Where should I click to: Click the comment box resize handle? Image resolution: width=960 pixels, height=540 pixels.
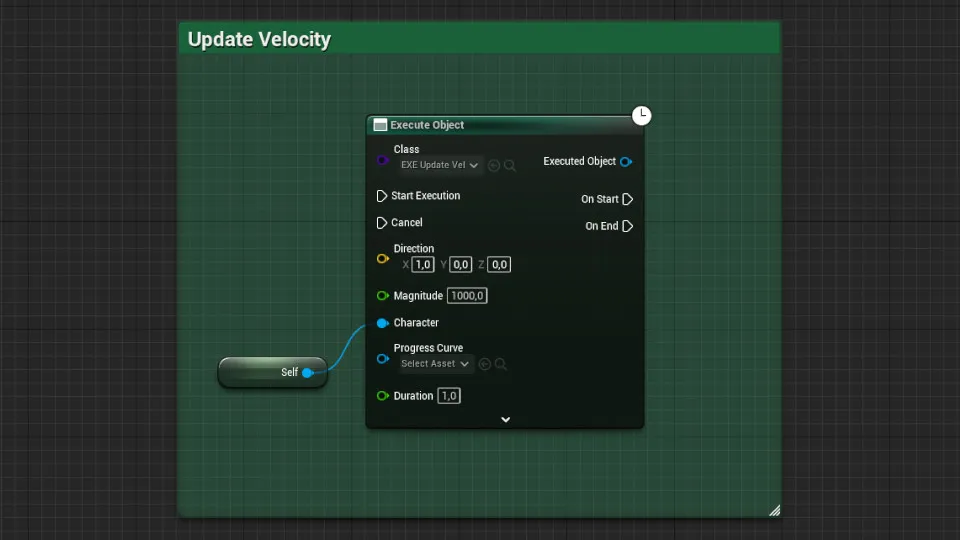coord(774,511)
